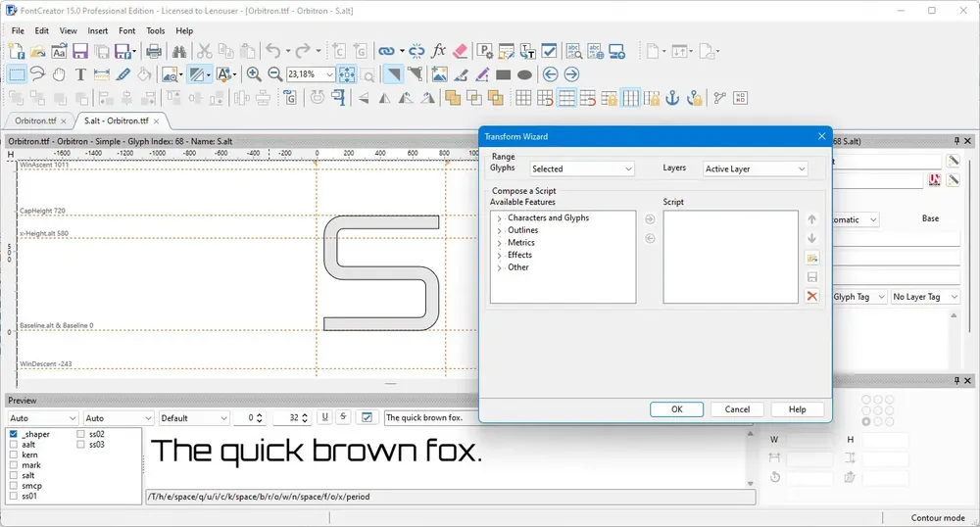980x527 pixels.
Task: Enable the aalt feature checkbox
Action: [x=13, y=445]
